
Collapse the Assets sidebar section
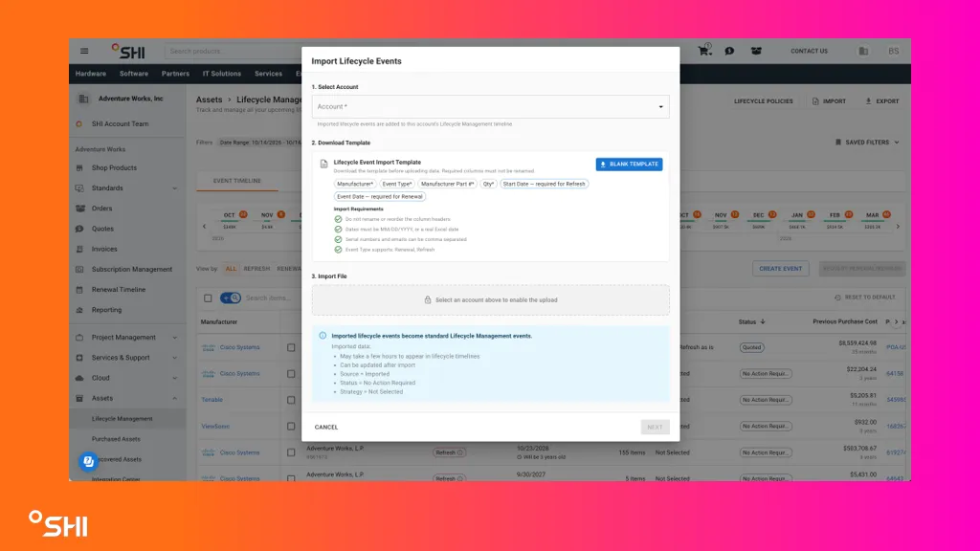(x=175, y=399)
